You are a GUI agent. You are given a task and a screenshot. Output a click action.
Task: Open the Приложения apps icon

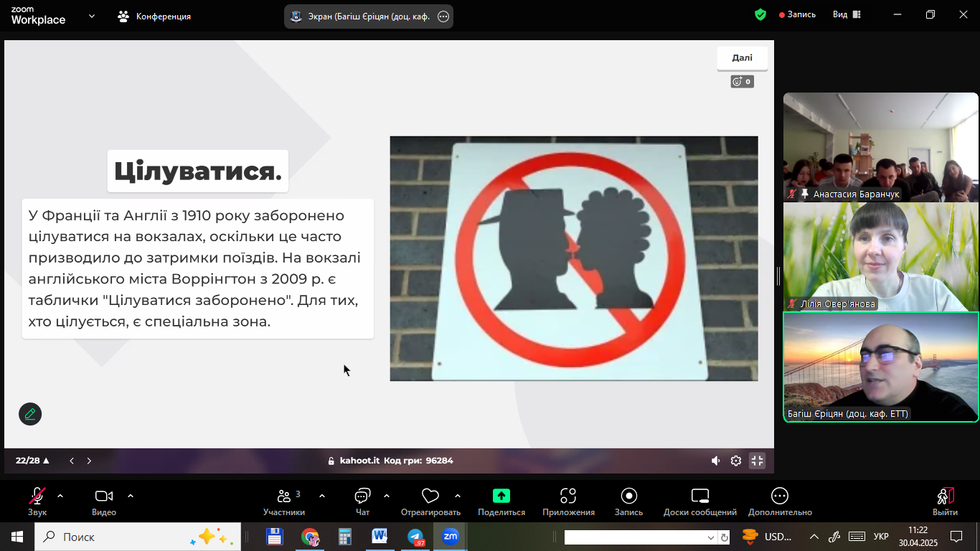coord(568,496)
